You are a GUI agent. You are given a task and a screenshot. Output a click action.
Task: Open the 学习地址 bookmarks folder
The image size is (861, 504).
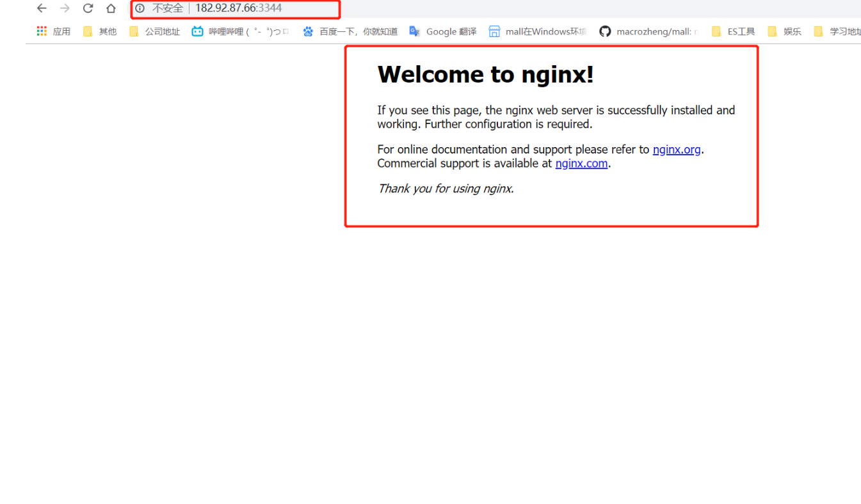[x=837, y=31]
